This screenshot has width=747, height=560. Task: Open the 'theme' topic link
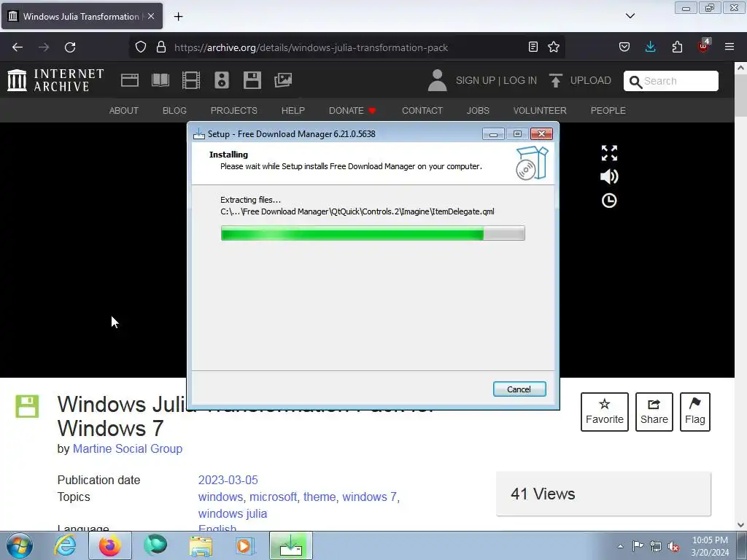pos(320,497)
